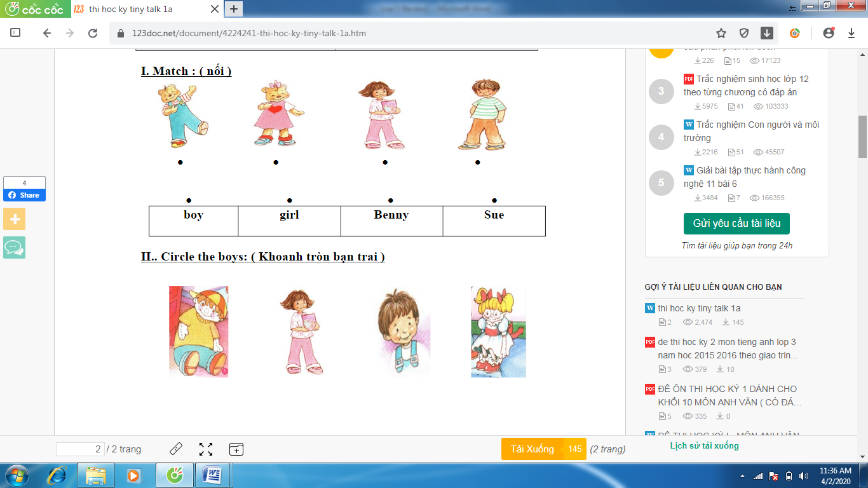Show hidden system tray icons

click(x=742, y=475)
